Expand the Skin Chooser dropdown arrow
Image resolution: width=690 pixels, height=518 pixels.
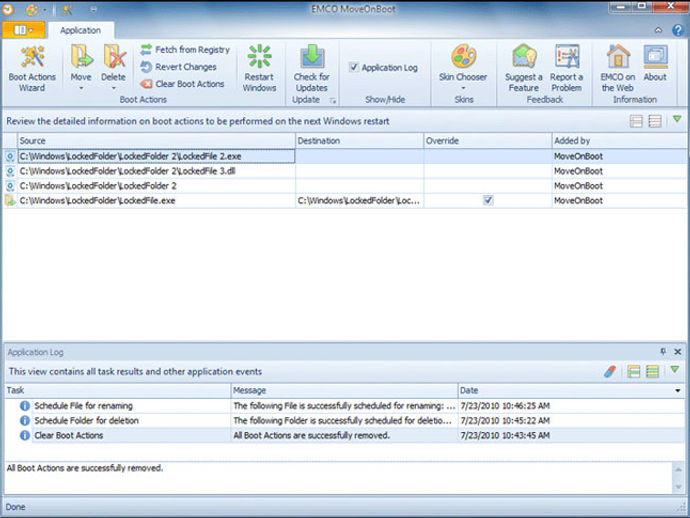[x=463, y=88]
